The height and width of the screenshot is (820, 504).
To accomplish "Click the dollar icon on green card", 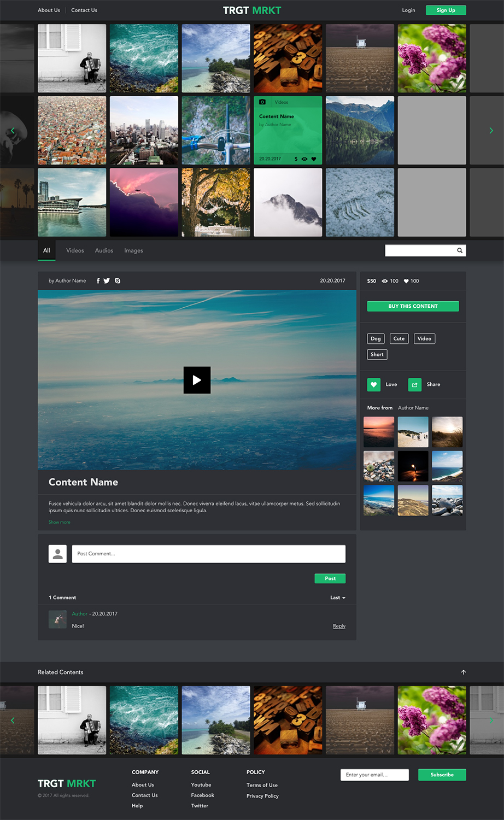I will (x=296, y=159).
